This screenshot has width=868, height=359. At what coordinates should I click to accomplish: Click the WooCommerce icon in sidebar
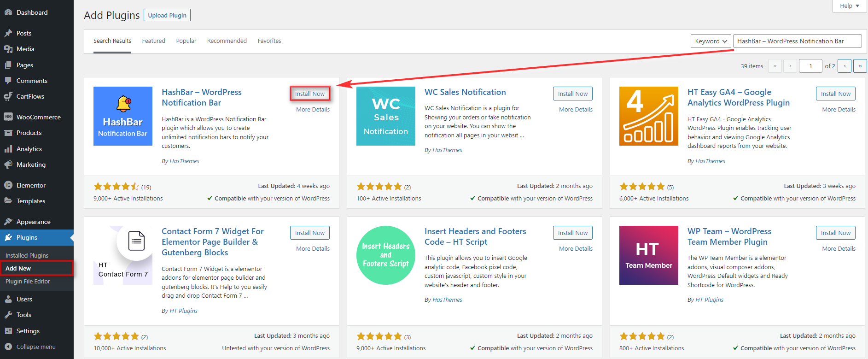[x=8, y=117]
